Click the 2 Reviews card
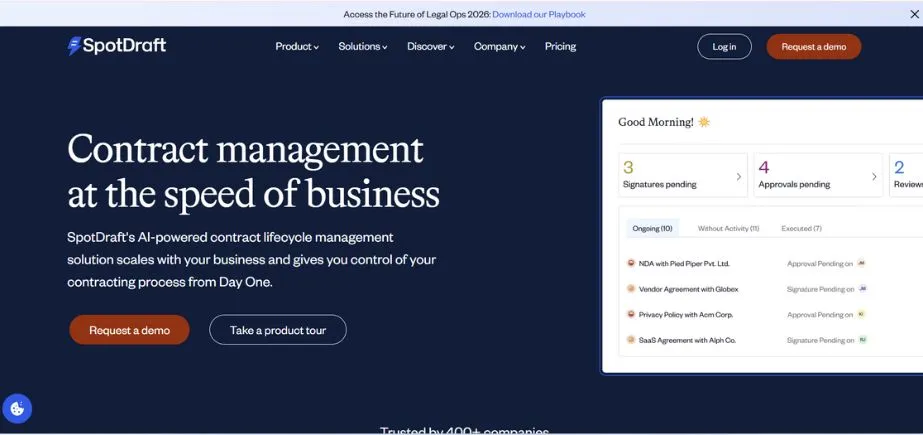 [x=906, y=175]
